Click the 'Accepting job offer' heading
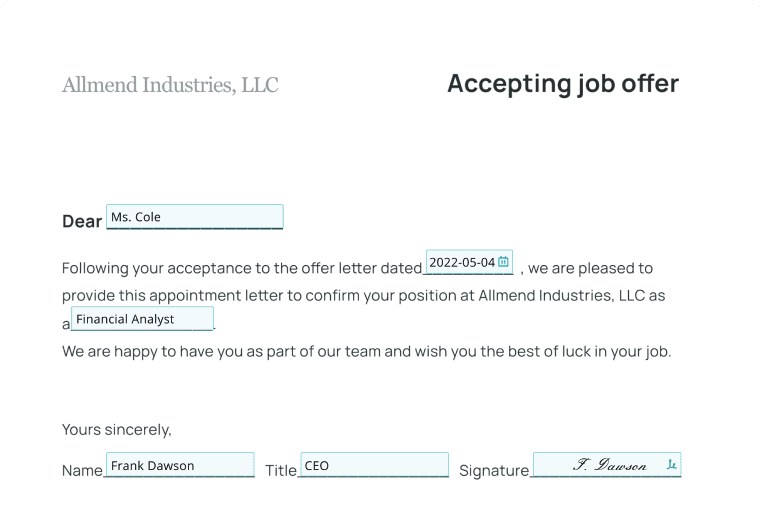Image resolution: width=760 pixels, height=520 pixels. (x=563, y=83)
